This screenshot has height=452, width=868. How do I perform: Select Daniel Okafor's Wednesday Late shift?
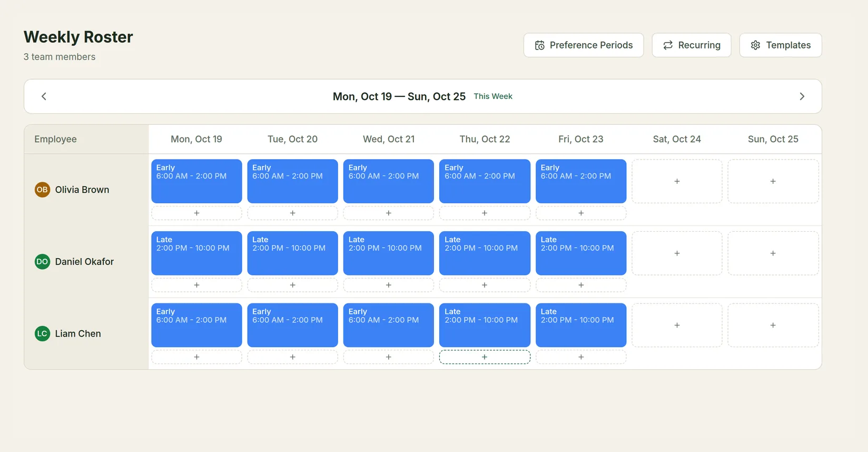pos(389,253)
